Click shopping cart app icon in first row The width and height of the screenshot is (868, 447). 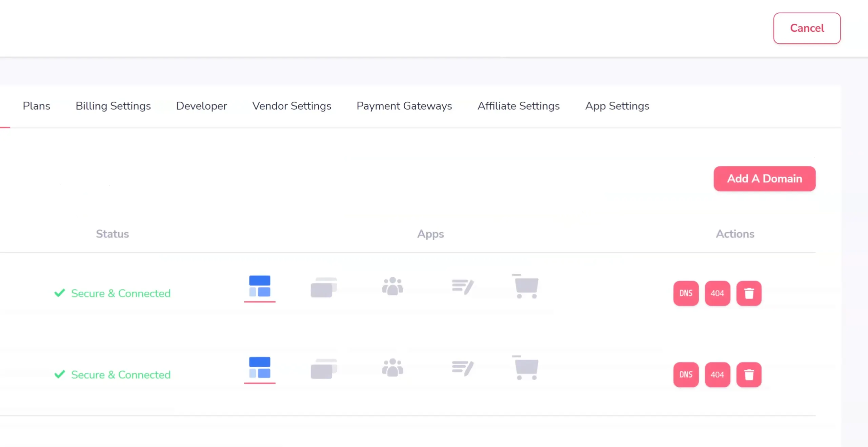click(525, 286)
